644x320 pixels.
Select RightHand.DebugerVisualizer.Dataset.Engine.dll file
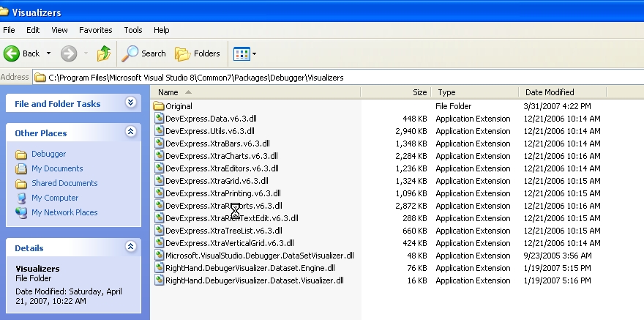click(x=250, y=268)
